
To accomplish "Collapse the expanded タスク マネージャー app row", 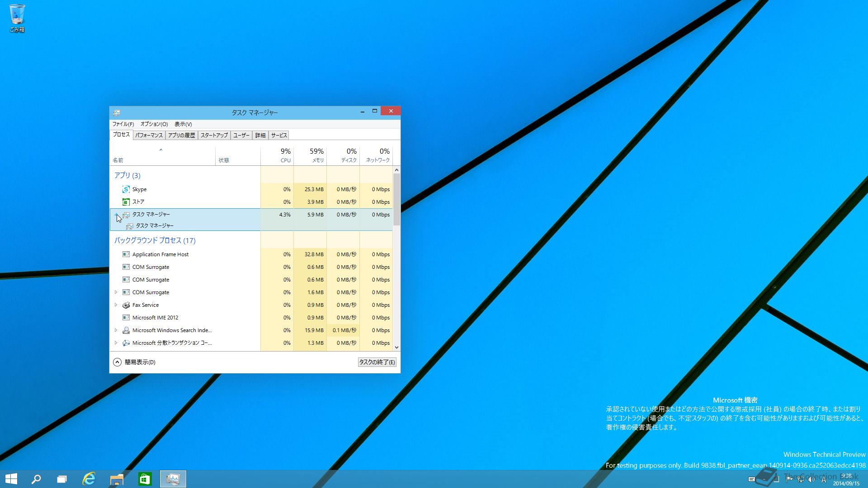I will pyautogui.click(x=116, y=214).
